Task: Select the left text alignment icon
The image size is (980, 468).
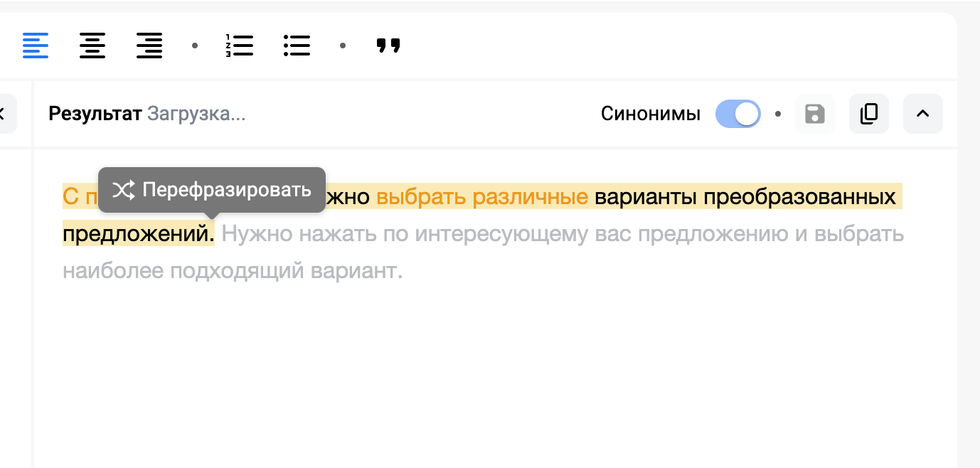Action: (x=36, y=46)
